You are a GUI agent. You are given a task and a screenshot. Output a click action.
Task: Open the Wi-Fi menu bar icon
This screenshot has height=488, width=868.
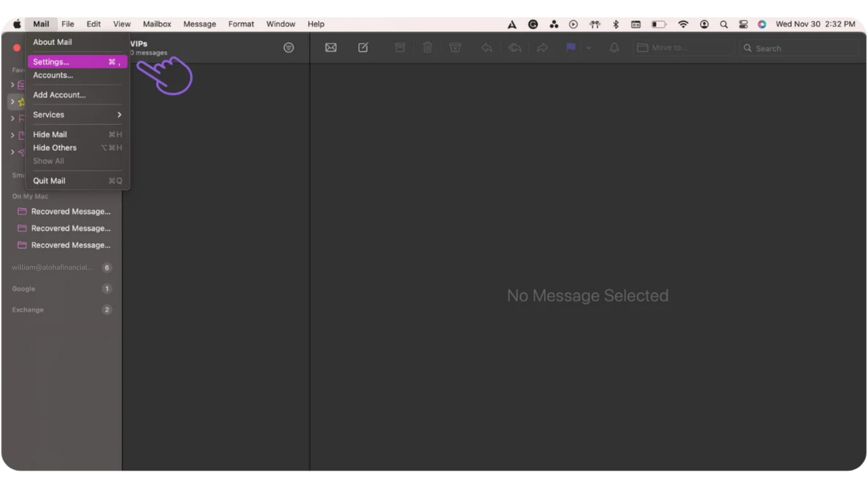click(683, 24)
